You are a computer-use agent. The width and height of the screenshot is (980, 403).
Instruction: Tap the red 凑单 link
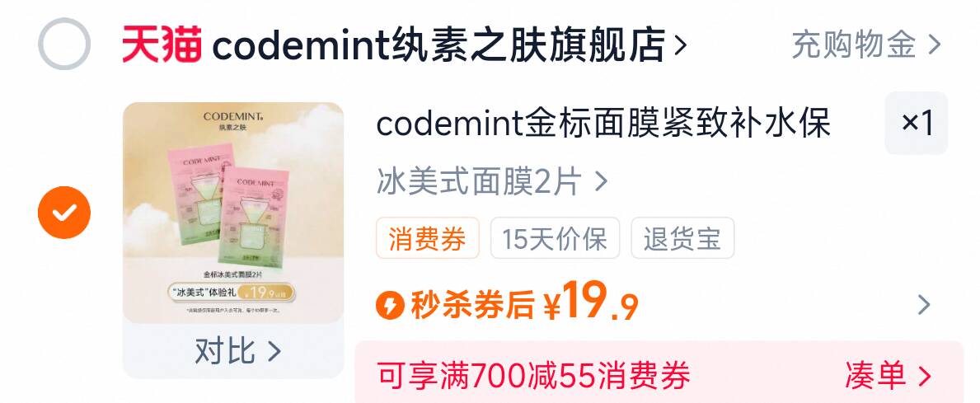click(889, 375)
